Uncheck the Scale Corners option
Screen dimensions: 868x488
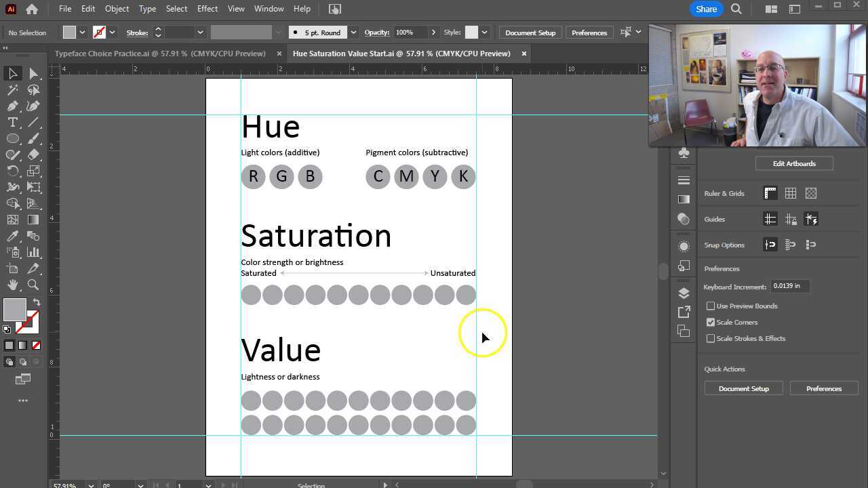coord(711,322)
